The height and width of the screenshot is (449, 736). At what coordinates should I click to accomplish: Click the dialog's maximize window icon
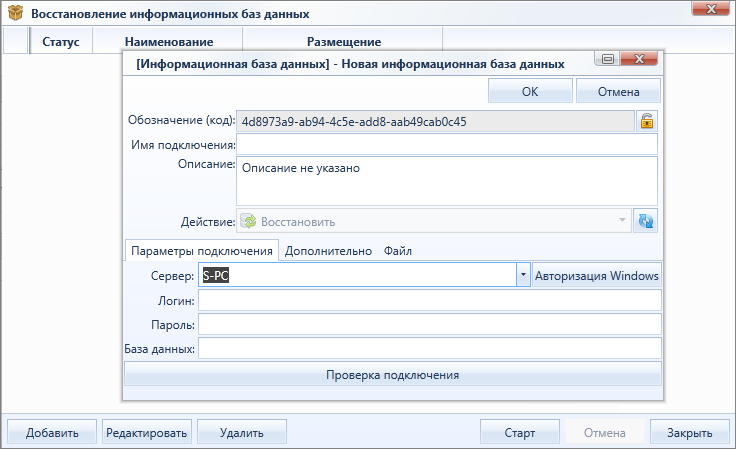coord(607,59)
